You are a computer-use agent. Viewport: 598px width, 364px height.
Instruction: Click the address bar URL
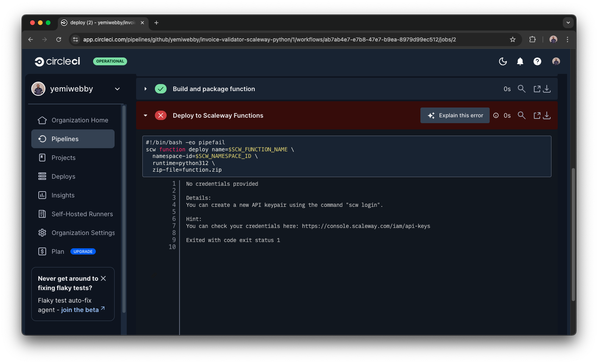click(269, 39)
